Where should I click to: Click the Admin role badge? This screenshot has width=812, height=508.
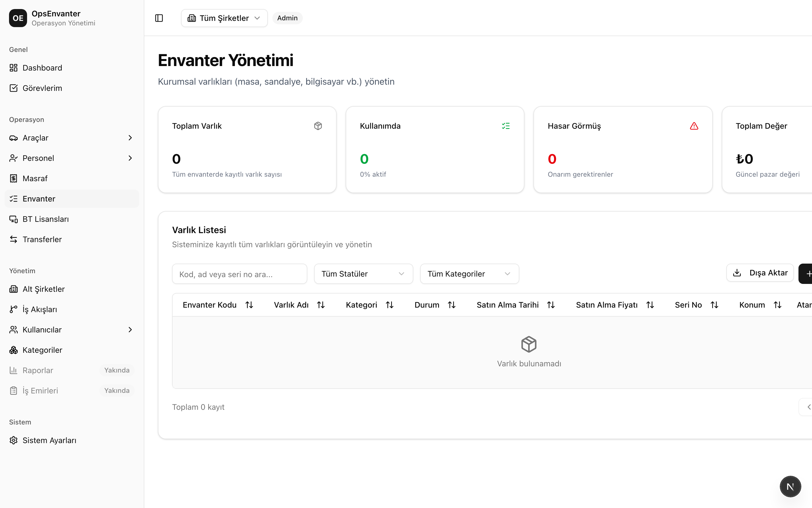point(287,18)
